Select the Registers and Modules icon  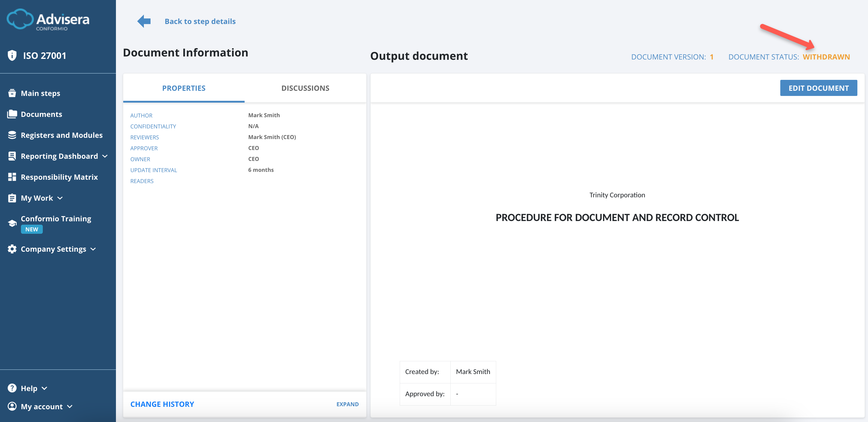pos(12,135)
